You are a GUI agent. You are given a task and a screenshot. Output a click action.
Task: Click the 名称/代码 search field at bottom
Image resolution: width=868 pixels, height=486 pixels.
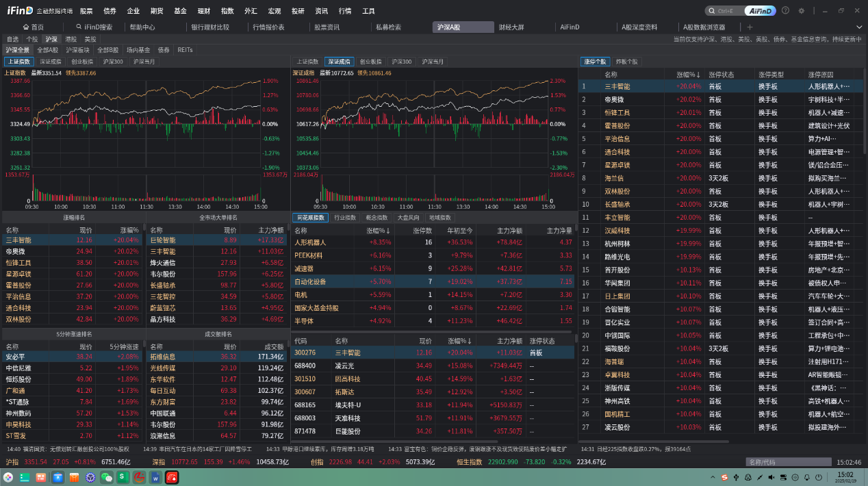point(787,462)
